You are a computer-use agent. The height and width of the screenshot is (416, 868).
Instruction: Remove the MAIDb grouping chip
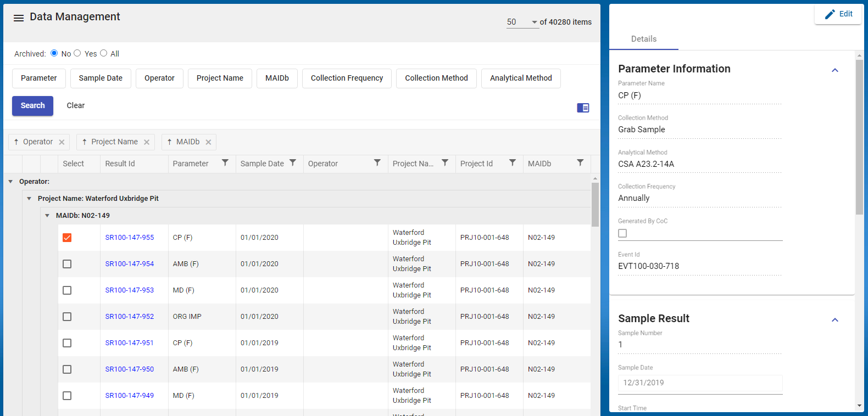coord(209,142)
